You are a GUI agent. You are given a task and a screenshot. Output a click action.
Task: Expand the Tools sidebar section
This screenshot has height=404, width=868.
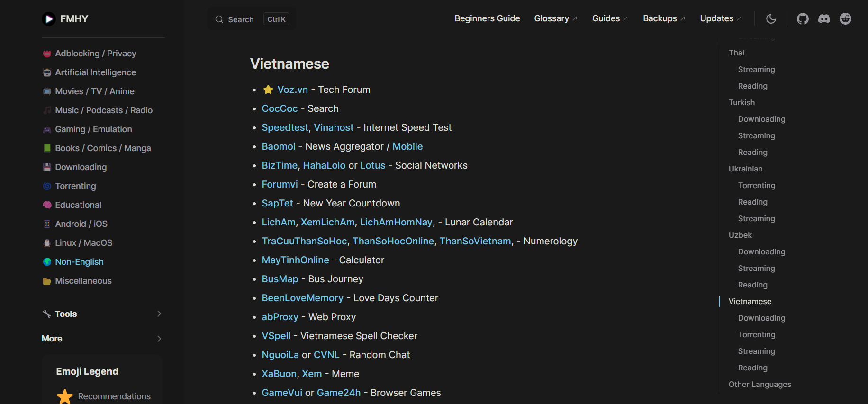click(159, 314)
